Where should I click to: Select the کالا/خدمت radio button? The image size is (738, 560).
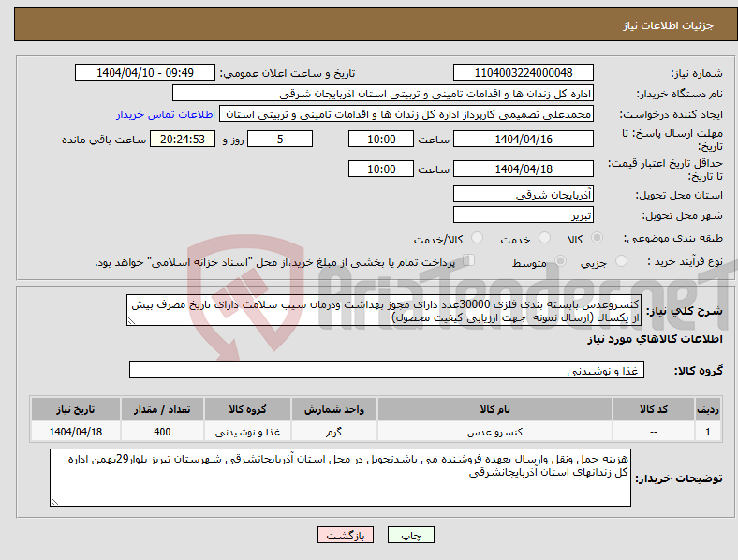tap(477, 238)
